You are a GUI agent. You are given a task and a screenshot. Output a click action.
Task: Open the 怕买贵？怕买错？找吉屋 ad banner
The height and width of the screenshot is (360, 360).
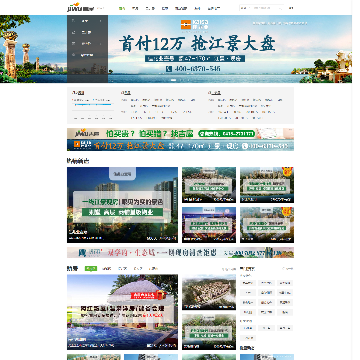coord(180,134)
